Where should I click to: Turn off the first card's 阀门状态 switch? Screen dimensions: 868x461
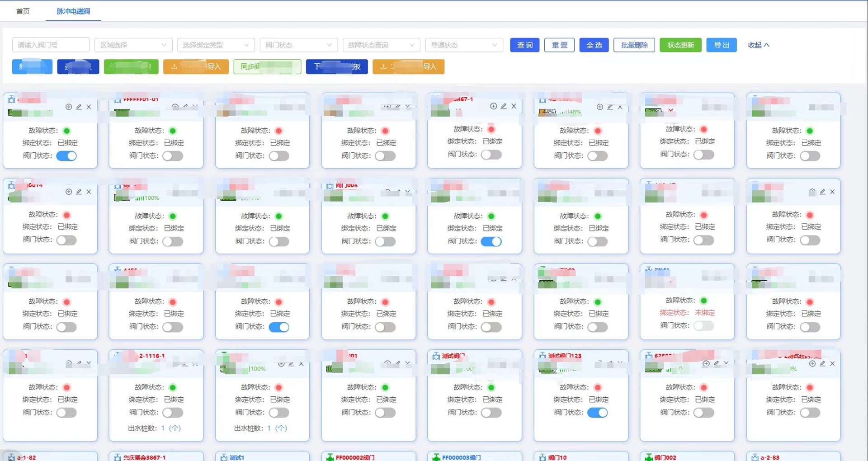click(66, 156)
